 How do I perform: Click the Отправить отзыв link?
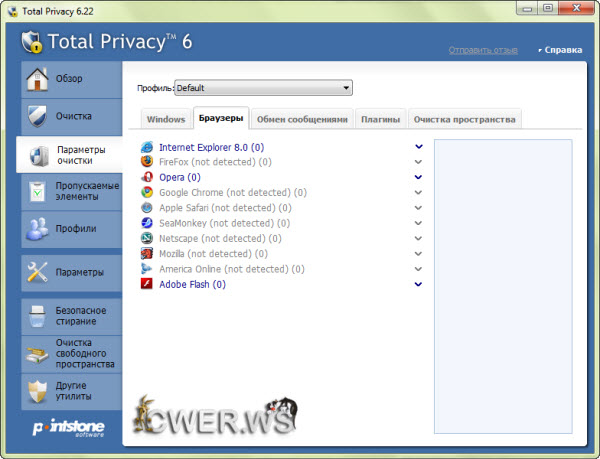coord(484,49)
